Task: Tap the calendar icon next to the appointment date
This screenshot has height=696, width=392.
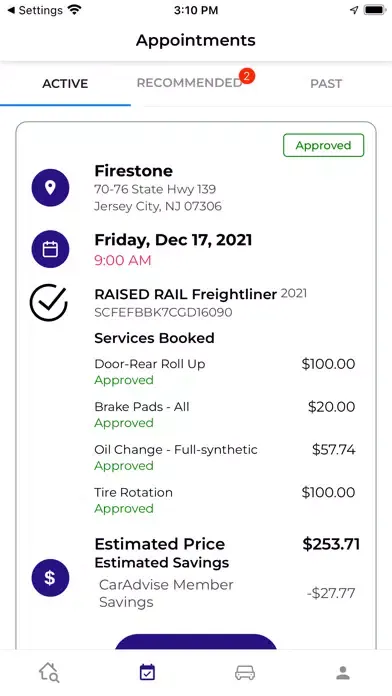Action: tap(50, 249)
